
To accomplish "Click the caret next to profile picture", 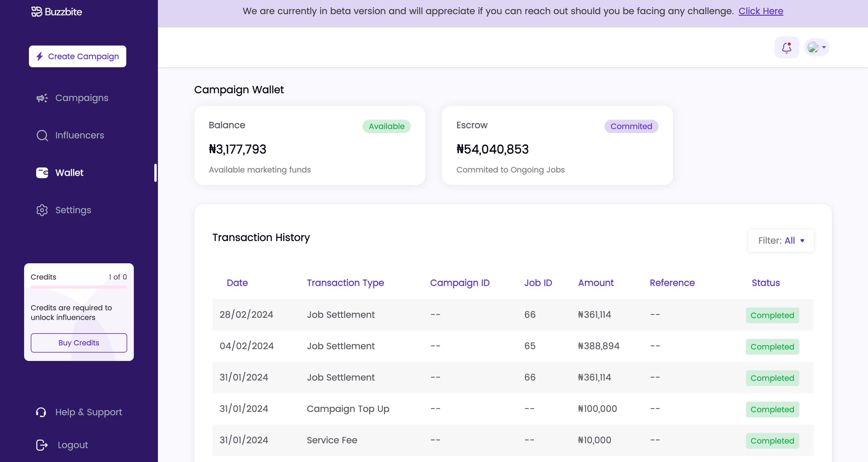I will (x=824, y=47).
